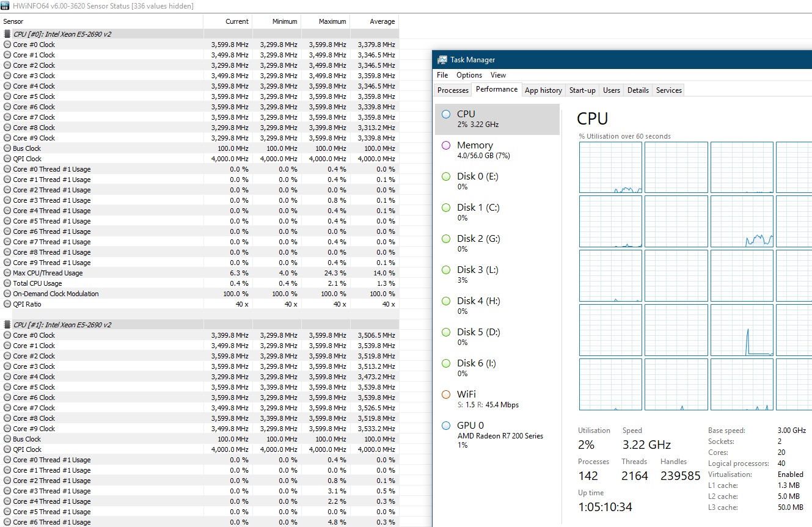The image size is (812, 527).
Task: Click the first CPU utilisation graph
Action: coord(610,167)
